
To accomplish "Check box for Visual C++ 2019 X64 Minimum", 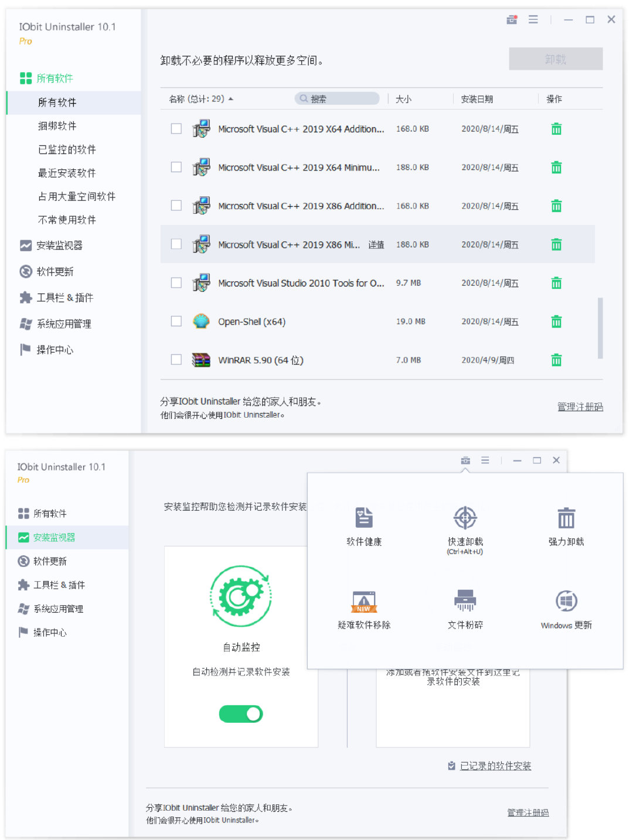I will 176,167.
